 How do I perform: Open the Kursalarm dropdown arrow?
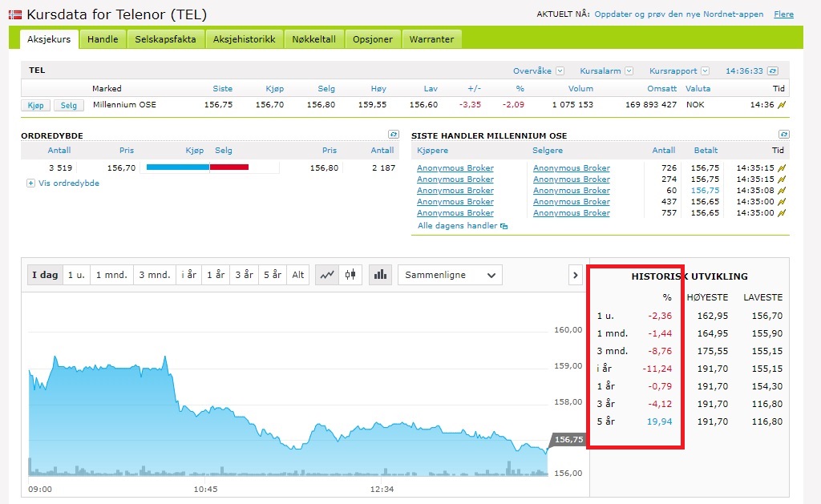[x=629, y=71]
